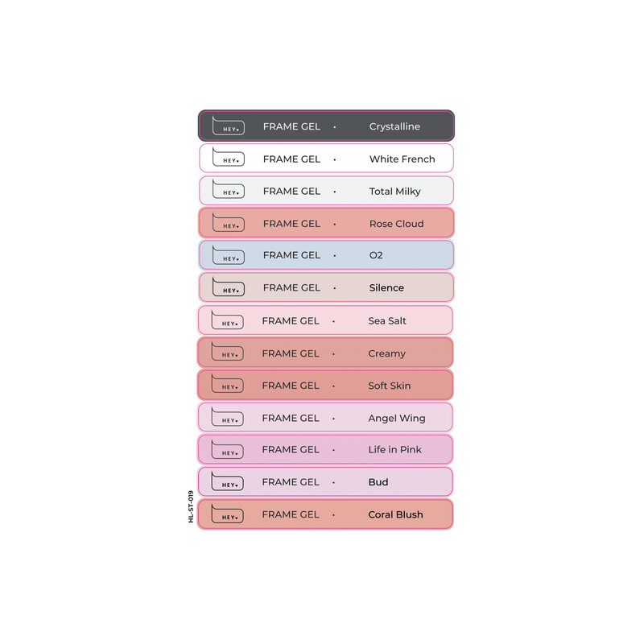The image size is (644, 644).
Task: Click the HEY logo on the White French label
Action: (228, 159)
